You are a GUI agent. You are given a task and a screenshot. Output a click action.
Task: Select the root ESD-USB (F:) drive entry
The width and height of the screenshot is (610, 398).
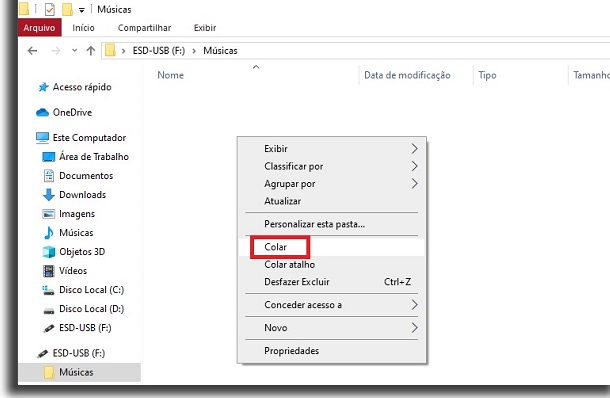tap(79, 353)
